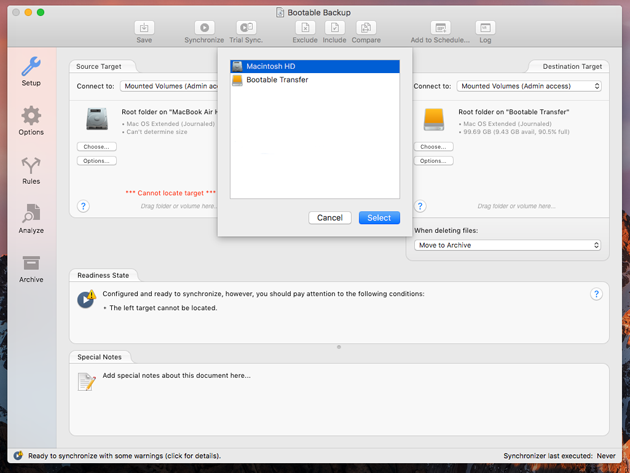Select the Readiness State tab
The height and width of the screenshot is (473, 630).
pyautogui.click(x=103, y=275)
